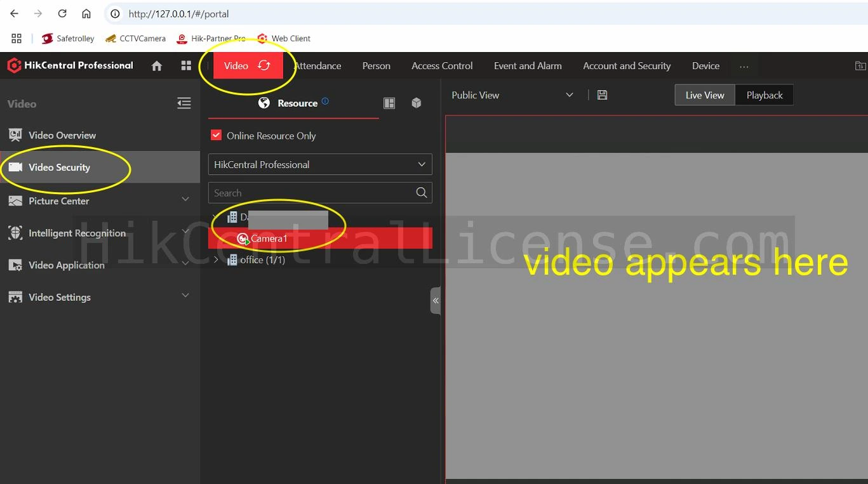Go to HikCentral home icon
The image size is (868, 484).
pos(157,66)
